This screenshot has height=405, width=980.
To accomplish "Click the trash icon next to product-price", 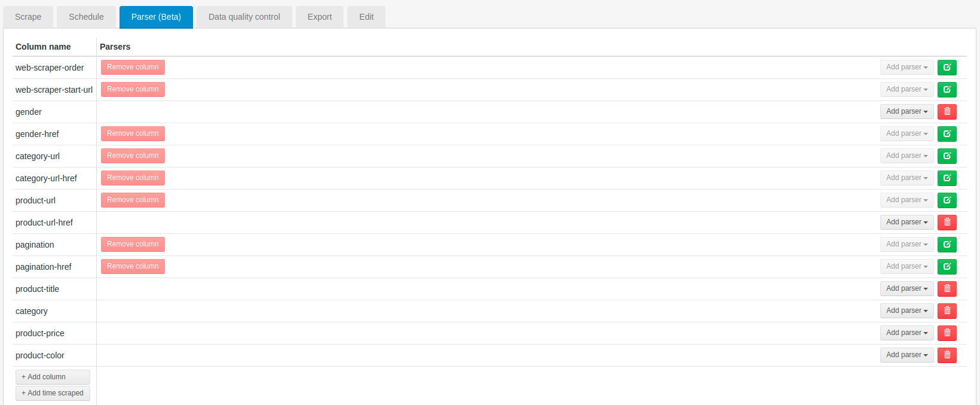I will coord(947,333).
